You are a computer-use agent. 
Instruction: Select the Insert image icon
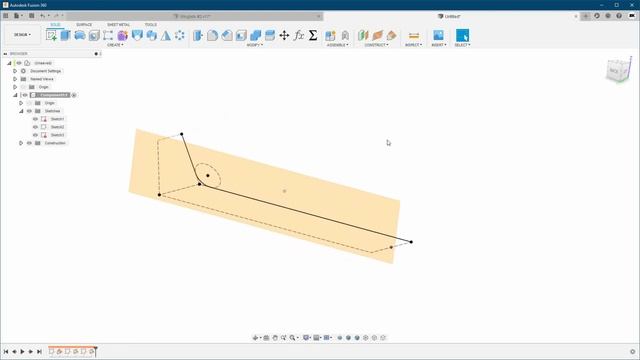click(438, 35)
